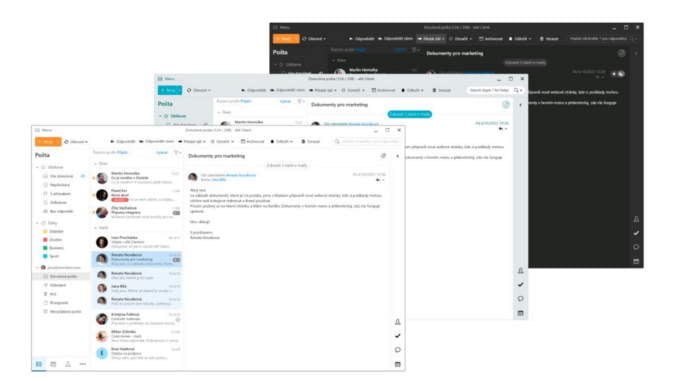Click the search magnifier icon in middle window
678x381 pixels.
pyautogui.click(x=516, y=90)
